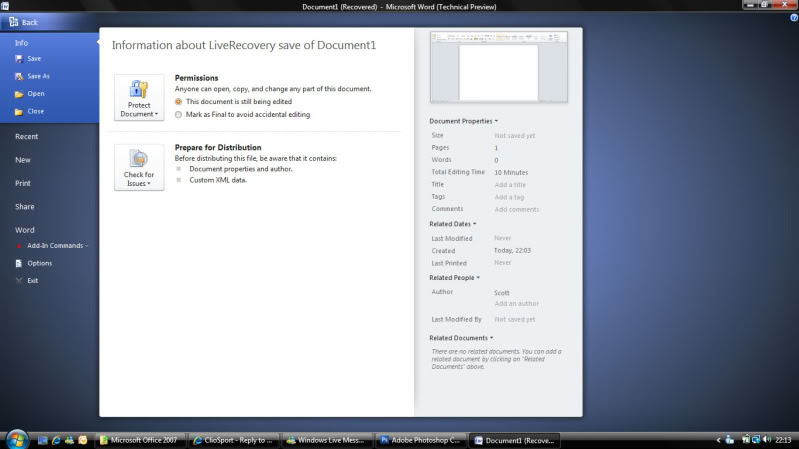The width and height of the screenshot is (799, 449).
Task: Switch to Adobe Photoshop taskbar button
Action: (421, 440)
